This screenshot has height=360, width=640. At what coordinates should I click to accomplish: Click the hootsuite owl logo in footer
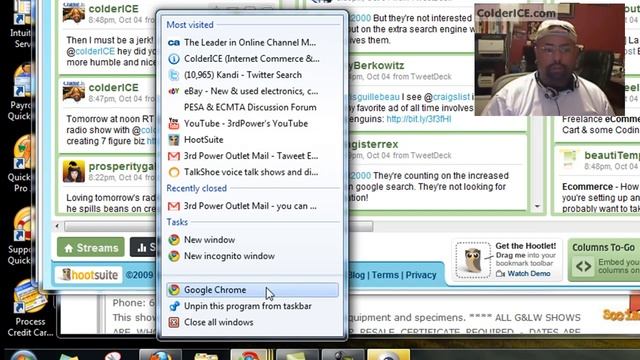click(89, 275)
